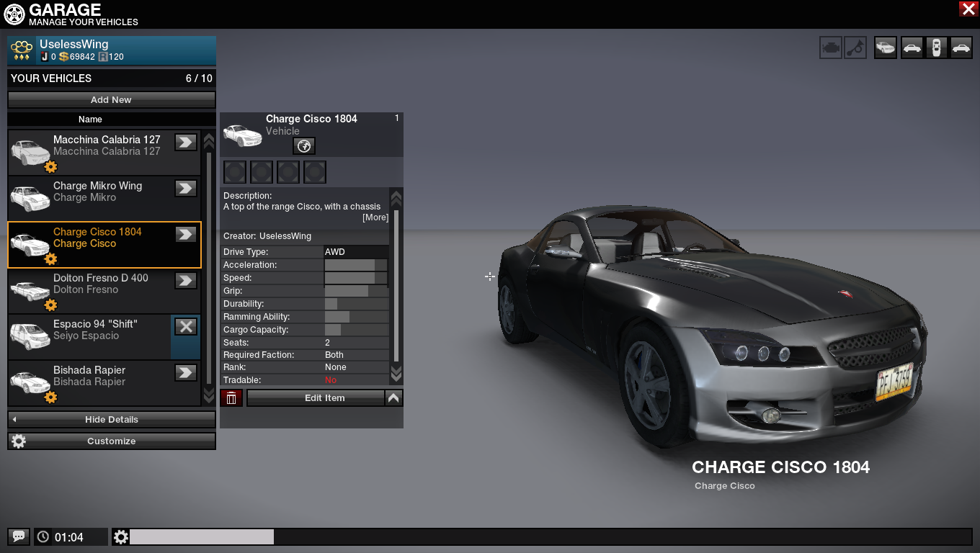
Task: Switch to perspective car view icon
Action: click(886, 48)
